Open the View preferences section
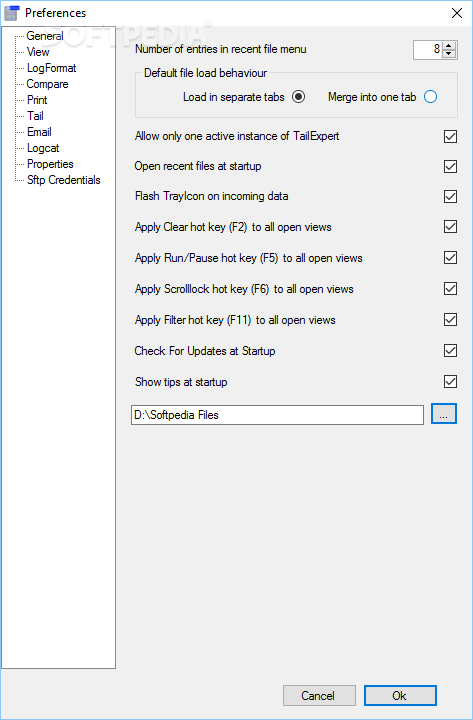Viewport: 473px width, 720px height. click(38, 52)
